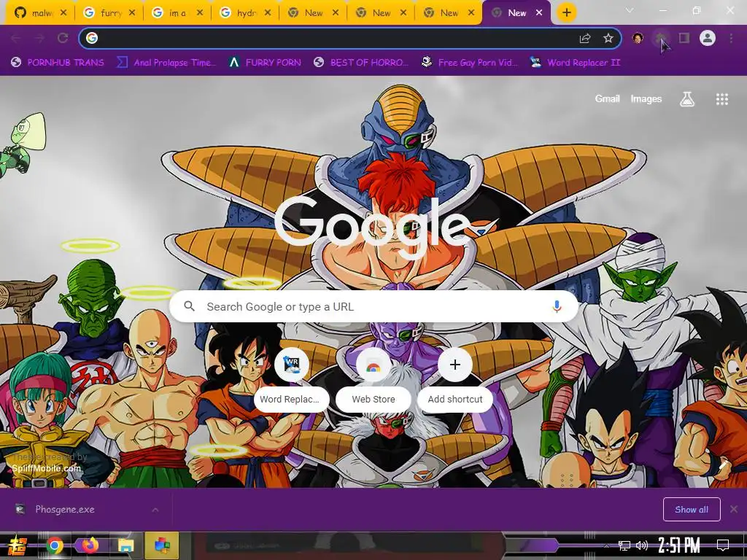Toggle the side panel icon
Screen dimensions: 747x560
684,38
